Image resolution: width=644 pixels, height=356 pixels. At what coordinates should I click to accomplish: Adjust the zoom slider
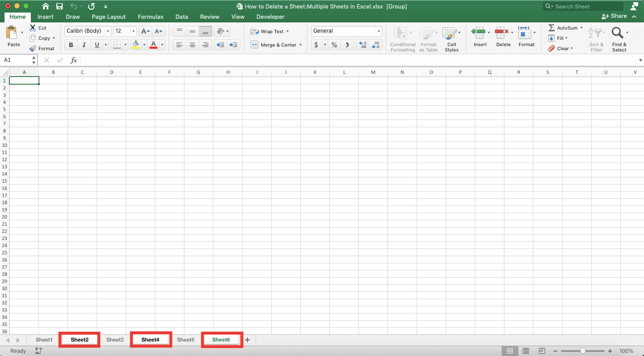pyautogui.click(x=582, y=351)
